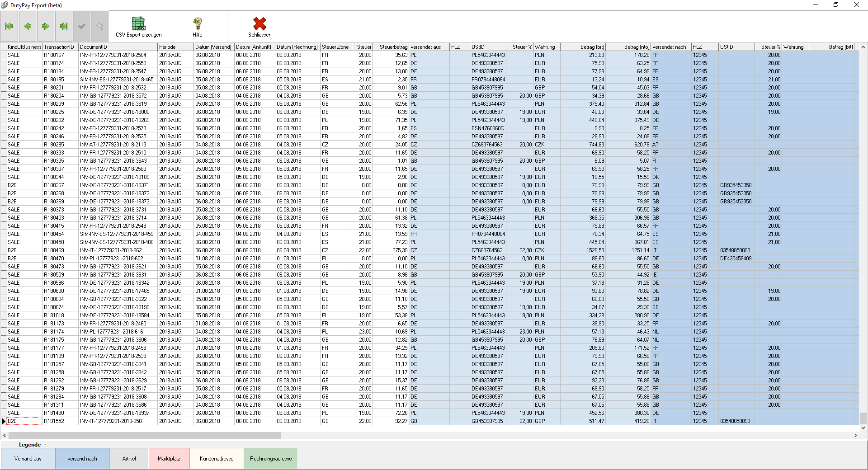
Task: Open the Hilfe help icon
Action: (198, 27)
